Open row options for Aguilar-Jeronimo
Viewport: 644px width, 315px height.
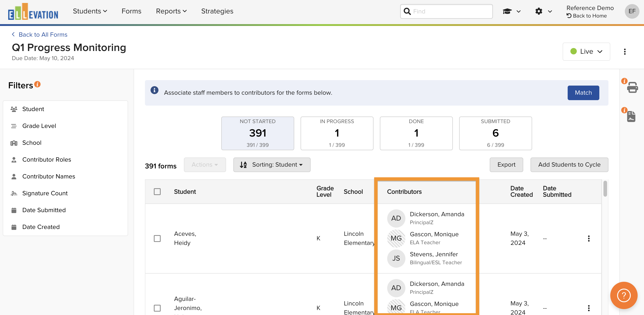point(588,308)
